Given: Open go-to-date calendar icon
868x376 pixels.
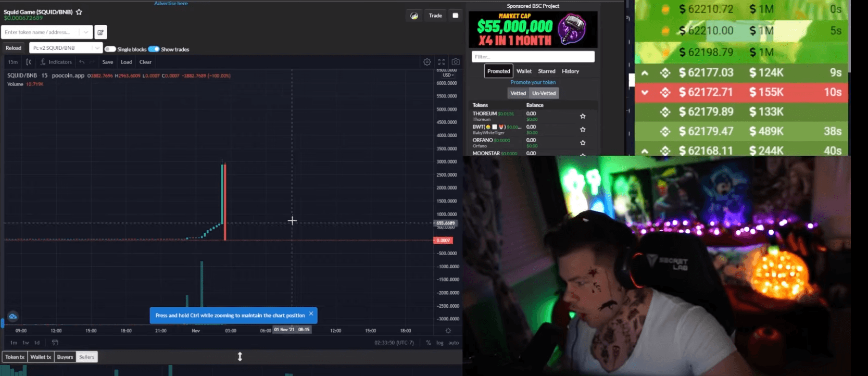Looking at the screenshot, I should point(55,343).
